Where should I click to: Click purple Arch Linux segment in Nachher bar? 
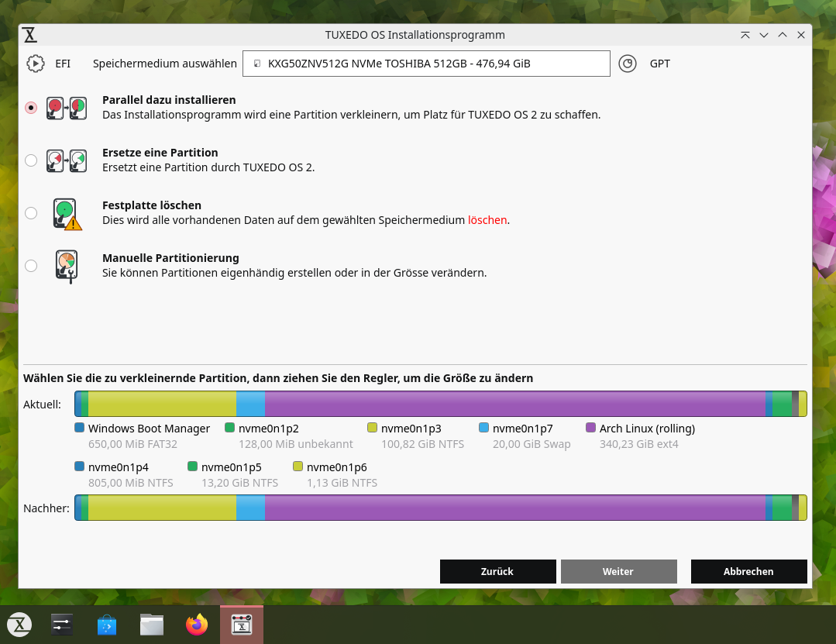coord(515,508)
